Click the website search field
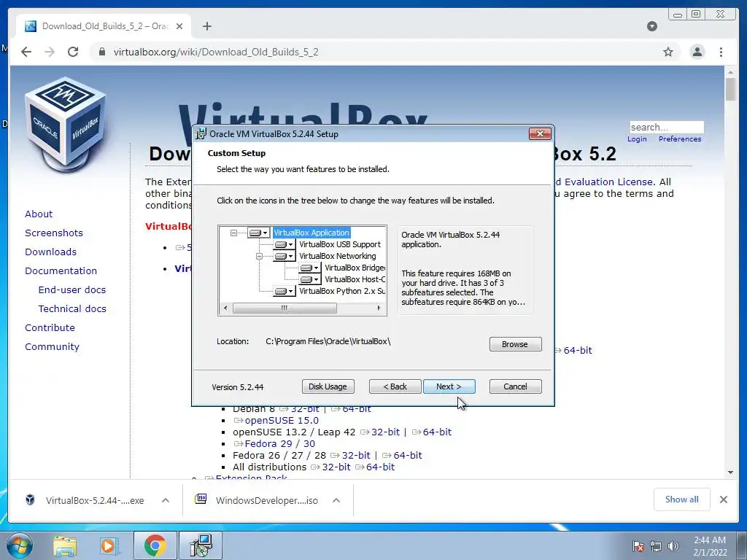 tap(667, 127)
